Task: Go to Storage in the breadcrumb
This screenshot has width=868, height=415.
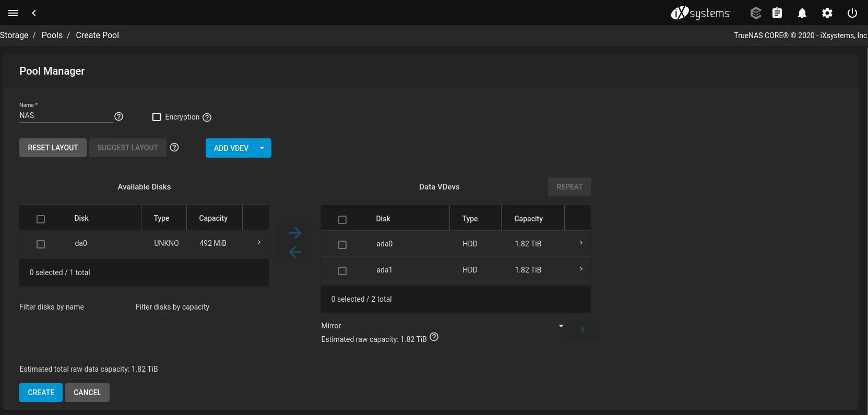Action: point(14,35)
